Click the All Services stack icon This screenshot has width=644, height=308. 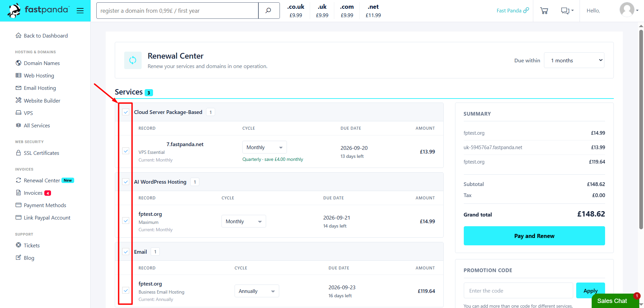(x=18, y=125)
